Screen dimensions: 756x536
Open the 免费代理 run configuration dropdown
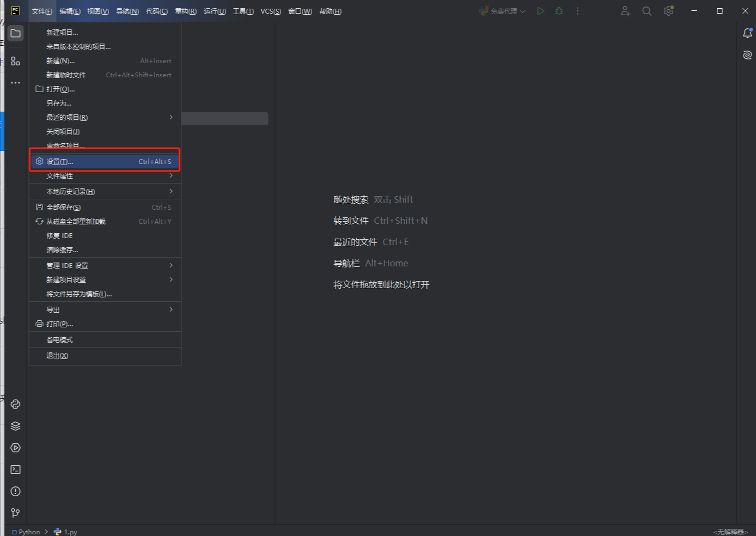(x=502, y=11)
